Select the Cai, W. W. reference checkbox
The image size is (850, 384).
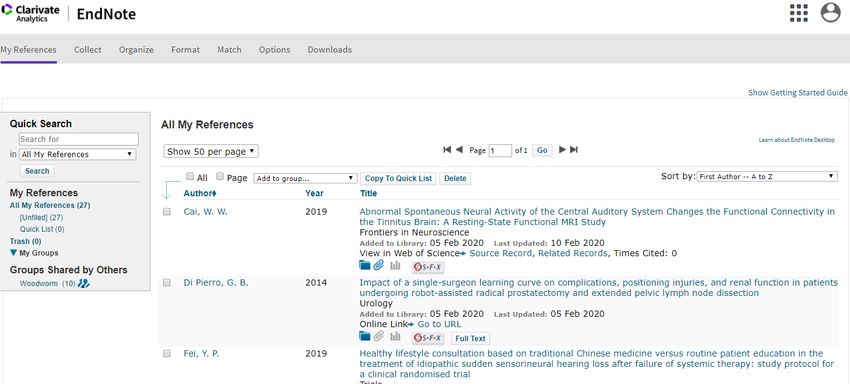167,212
